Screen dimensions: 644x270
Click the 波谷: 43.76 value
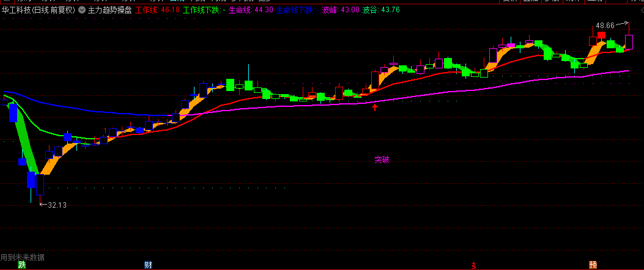(x=381, y=10)
